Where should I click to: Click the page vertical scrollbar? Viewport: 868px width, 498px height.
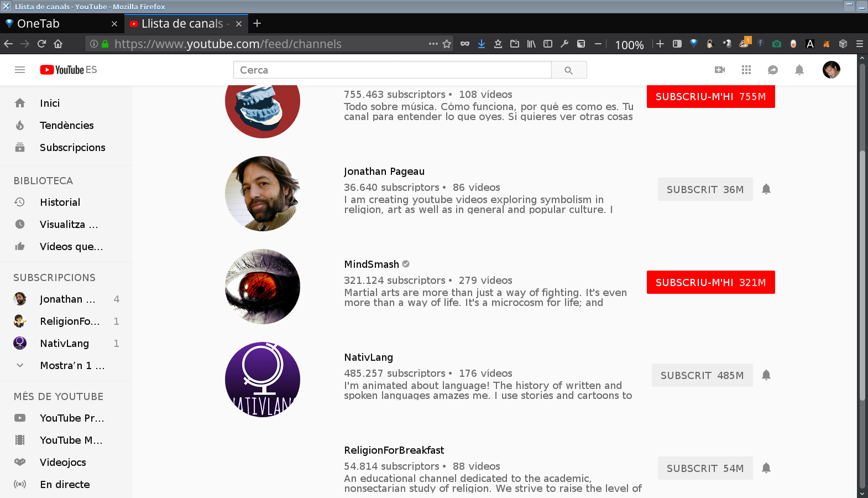pyautogui.click(x=862, y=276)
